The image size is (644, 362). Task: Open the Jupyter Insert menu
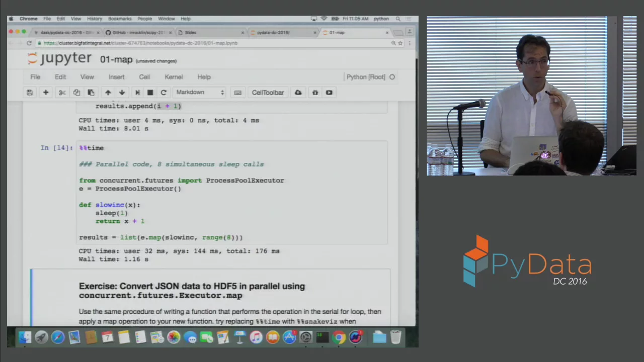116,77
